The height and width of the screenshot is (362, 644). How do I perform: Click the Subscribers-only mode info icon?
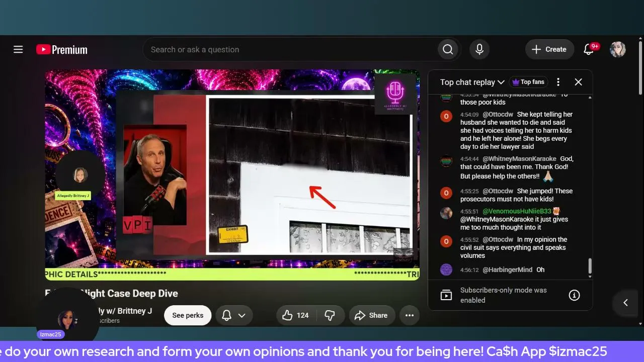pyautogui.click(x=574, y=295)
